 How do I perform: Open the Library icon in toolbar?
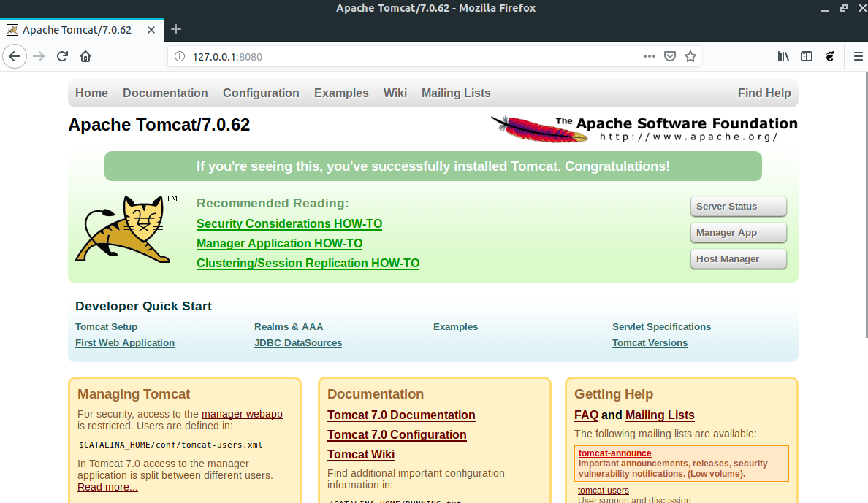783,56
